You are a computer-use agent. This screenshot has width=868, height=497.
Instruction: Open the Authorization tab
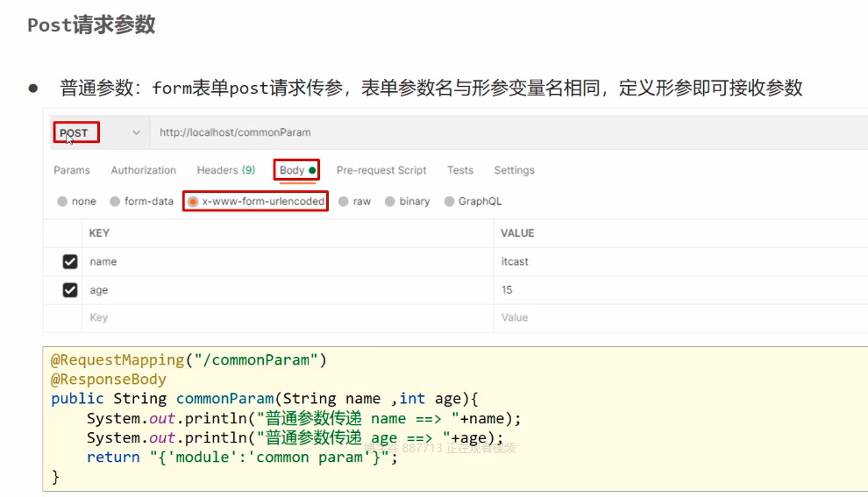click(x=144, y=170)
